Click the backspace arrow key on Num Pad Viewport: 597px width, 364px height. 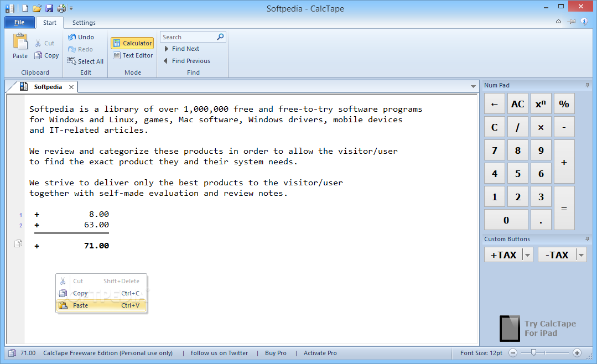495,103
